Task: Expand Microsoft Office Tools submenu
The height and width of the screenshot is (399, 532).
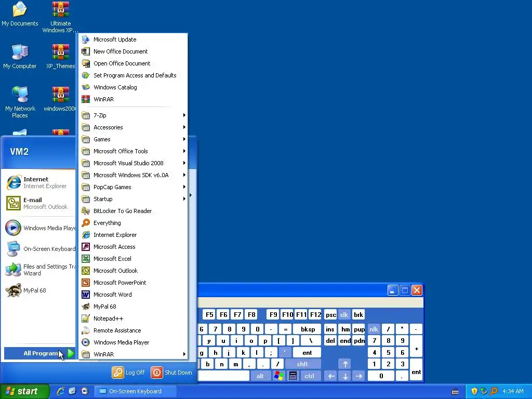Action: coord(133,151)
